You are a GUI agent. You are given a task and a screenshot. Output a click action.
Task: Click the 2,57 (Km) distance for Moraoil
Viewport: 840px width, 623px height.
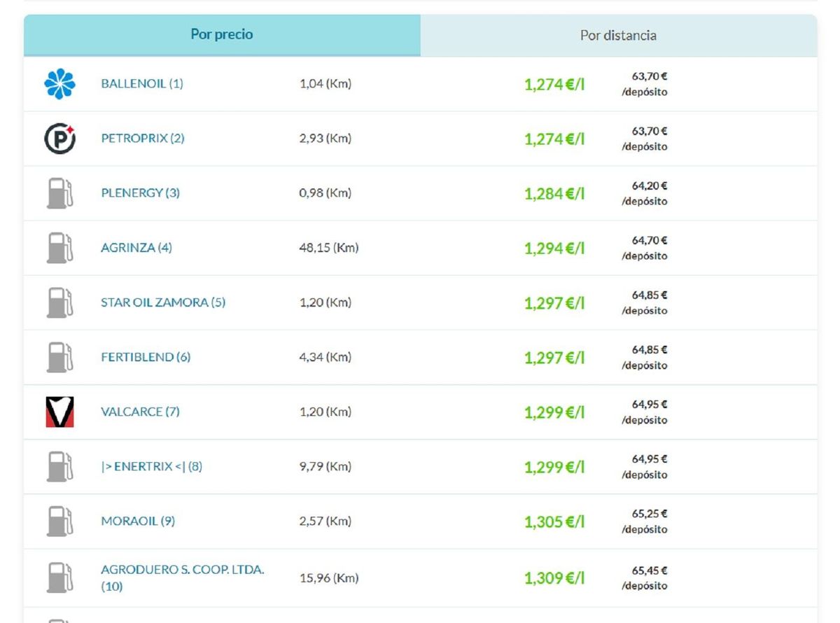click(x=325, y=521)
